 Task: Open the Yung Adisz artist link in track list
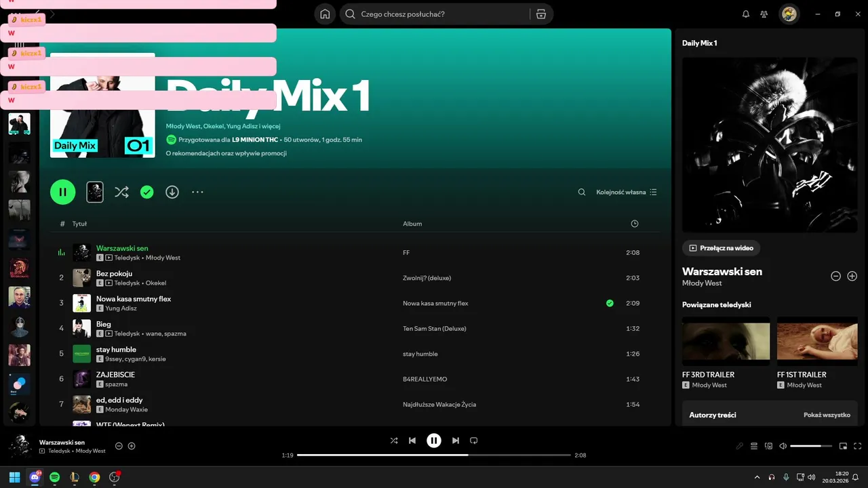click(121, 308)
